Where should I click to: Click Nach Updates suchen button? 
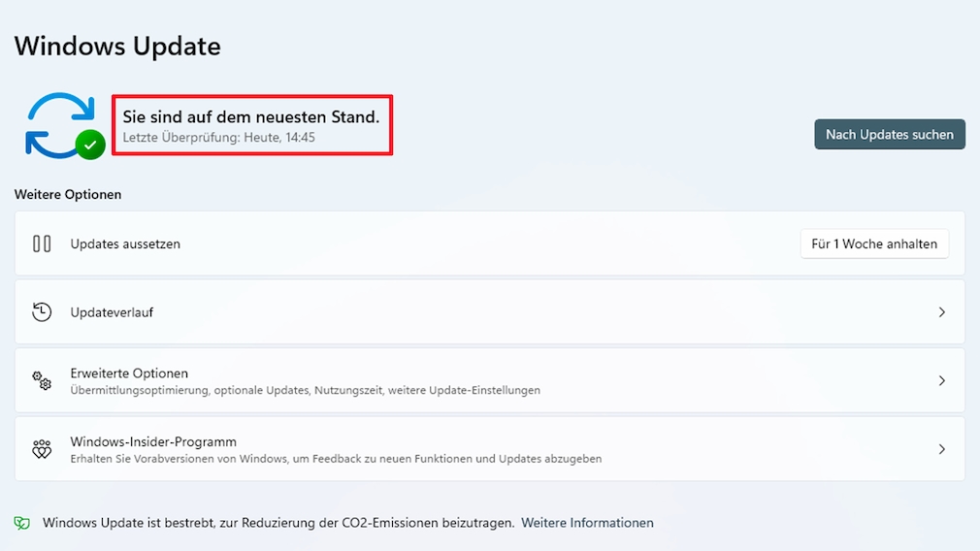pos(890,134)
